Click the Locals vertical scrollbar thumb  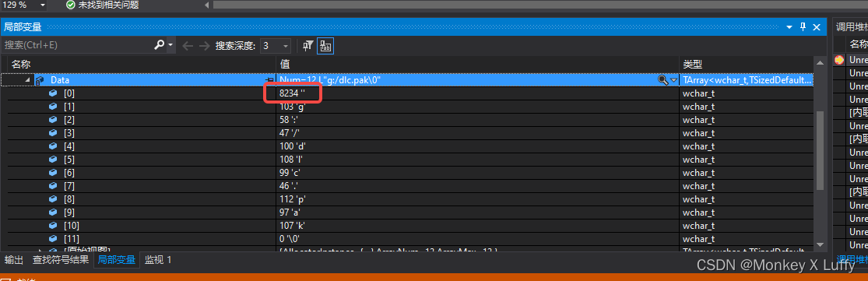click(820, 150)
